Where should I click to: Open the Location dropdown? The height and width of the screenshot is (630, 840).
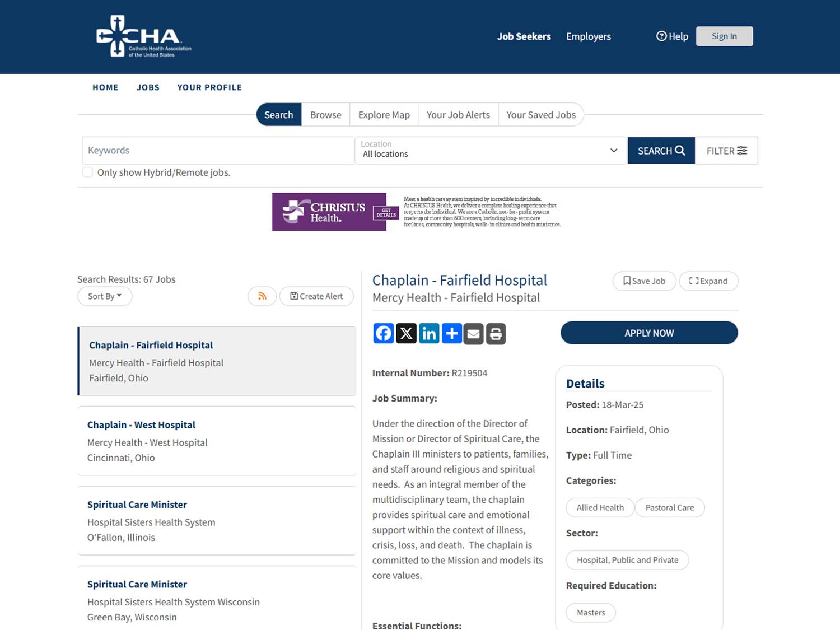pos(490,151)
